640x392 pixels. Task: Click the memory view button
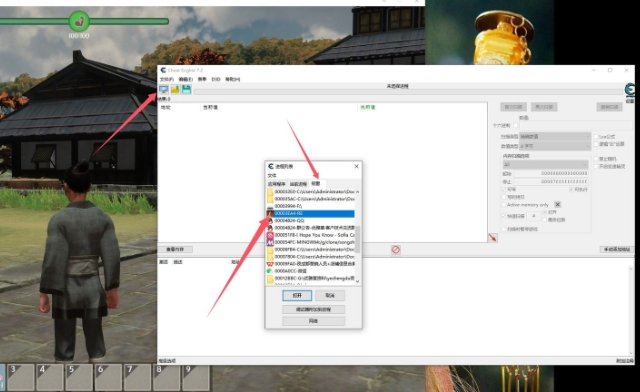[175, 249]
